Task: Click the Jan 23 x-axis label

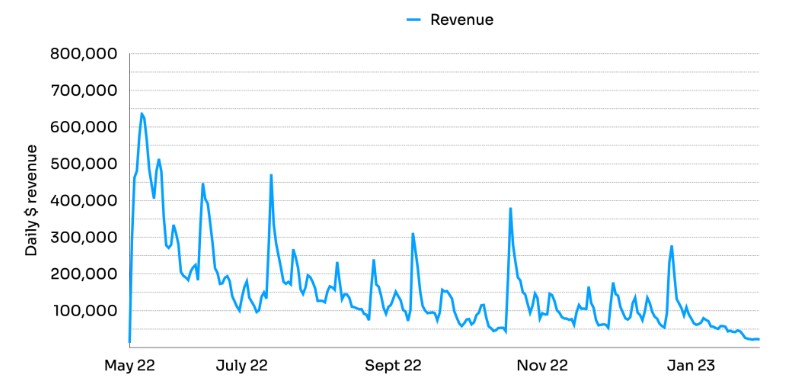Action: click(690, 366)
